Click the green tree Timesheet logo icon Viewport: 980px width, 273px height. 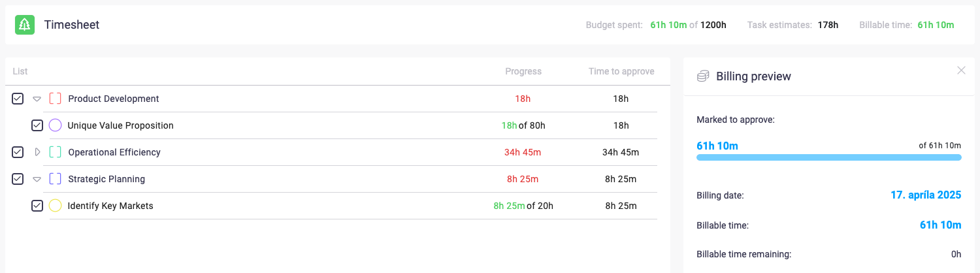[25, 25]
